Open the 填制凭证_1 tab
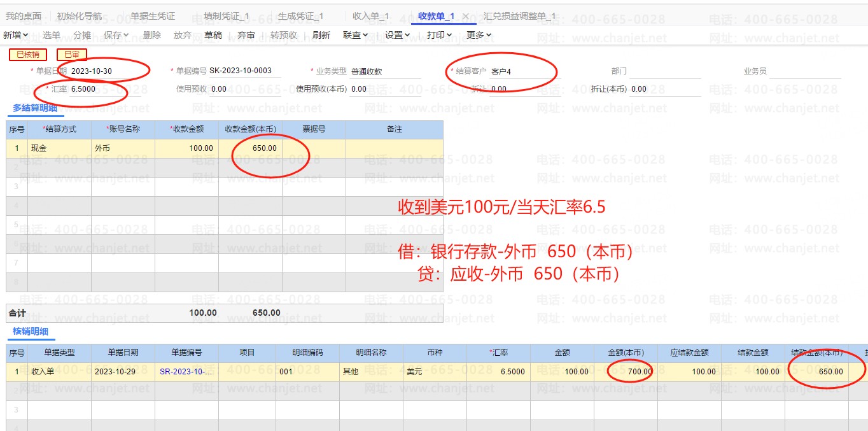The height and width of the screenshot is (431, 868). [227, 17]
